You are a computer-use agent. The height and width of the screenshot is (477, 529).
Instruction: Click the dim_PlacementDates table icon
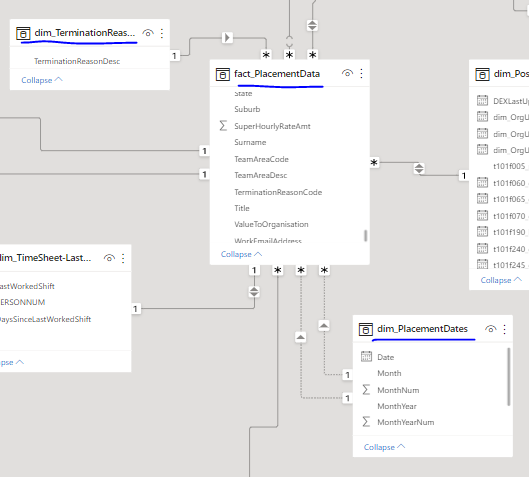click(366, 329)
